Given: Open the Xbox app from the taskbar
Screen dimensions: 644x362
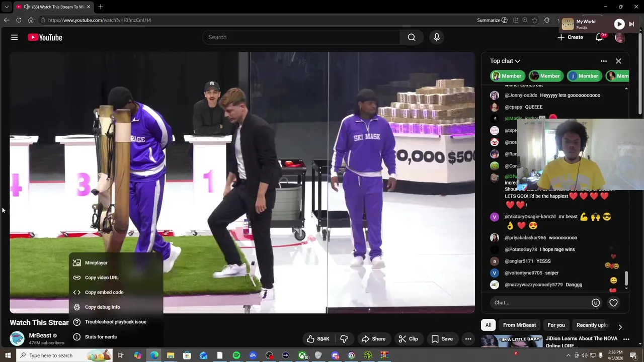Looking at the screenshot, I should click(302, 355).
